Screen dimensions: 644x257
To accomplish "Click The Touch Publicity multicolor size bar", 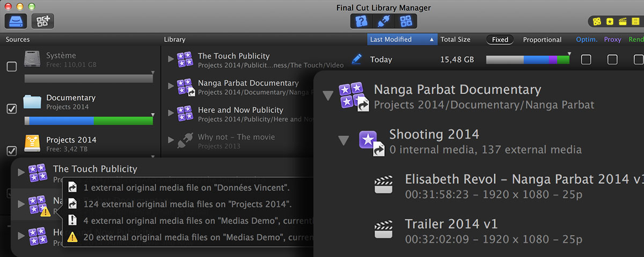I will (x=528, y=60).
